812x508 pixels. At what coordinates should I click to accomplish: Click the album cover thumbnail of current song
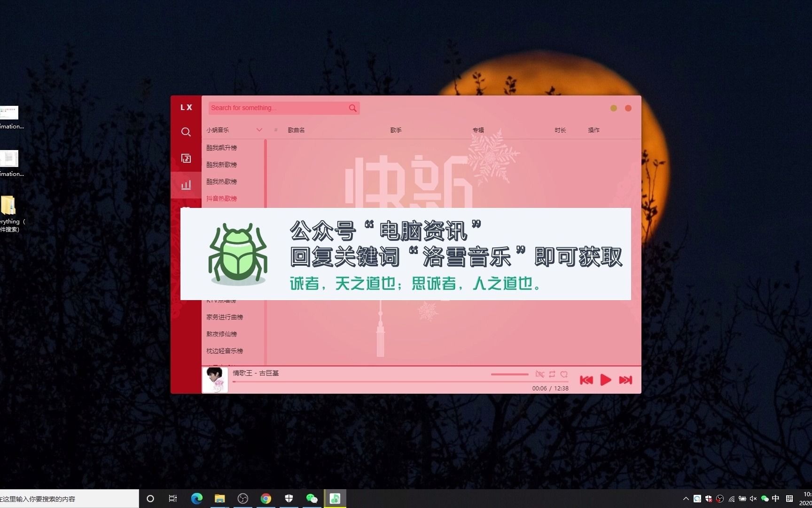215,380
